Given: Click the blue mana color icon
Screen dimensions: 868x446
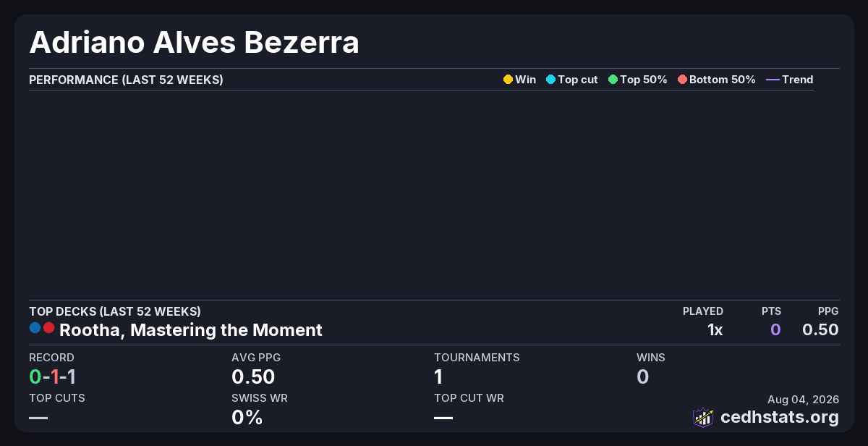Looking at the screenshot, I should coord(35,327).
